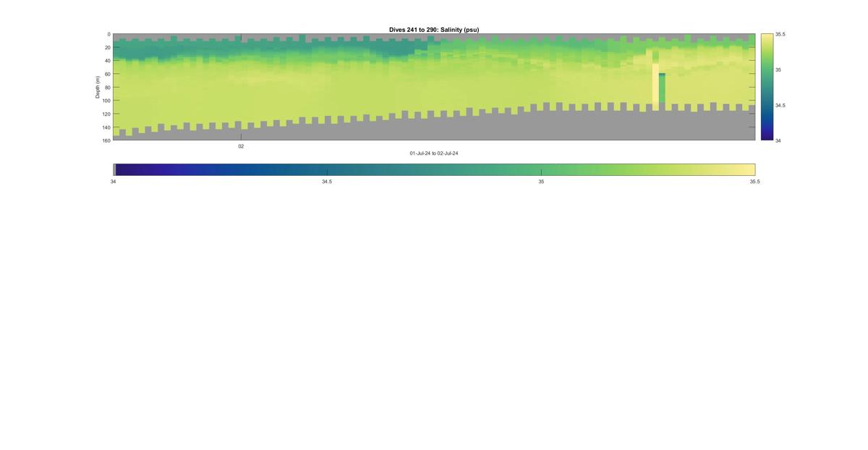Click the "Depth (m)" y-axis label

[x=98, y=87]
